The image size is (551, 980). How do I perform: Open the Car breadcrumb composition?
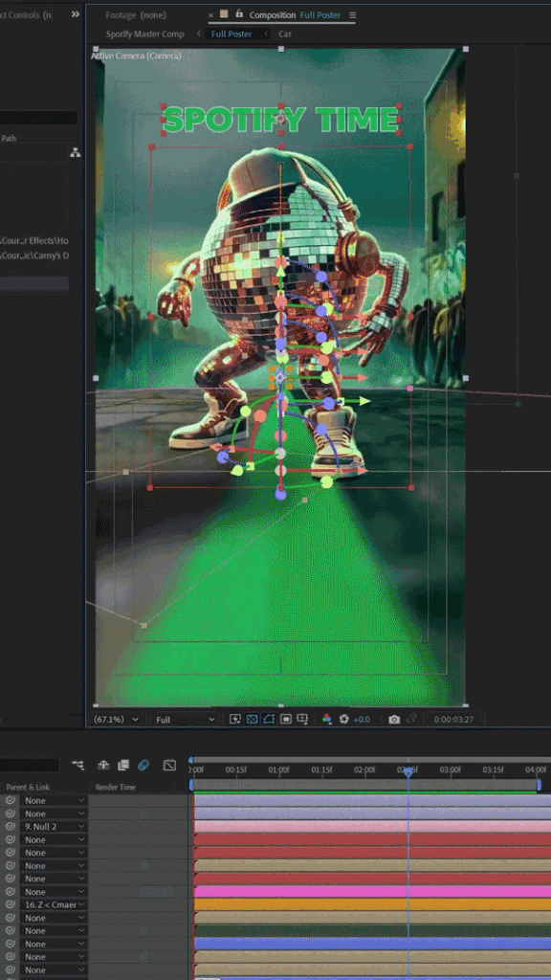point(285,33)
